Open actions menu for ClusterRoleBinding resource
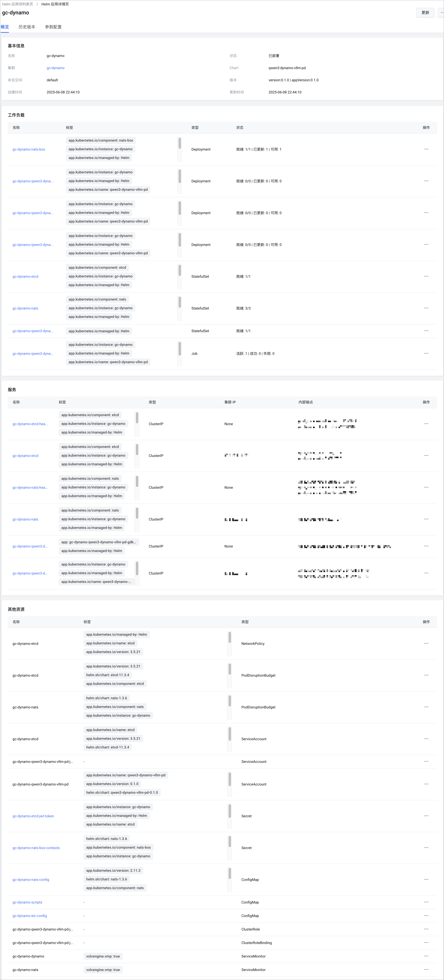Screen dimensions: 444x980 tap(426, 943)
